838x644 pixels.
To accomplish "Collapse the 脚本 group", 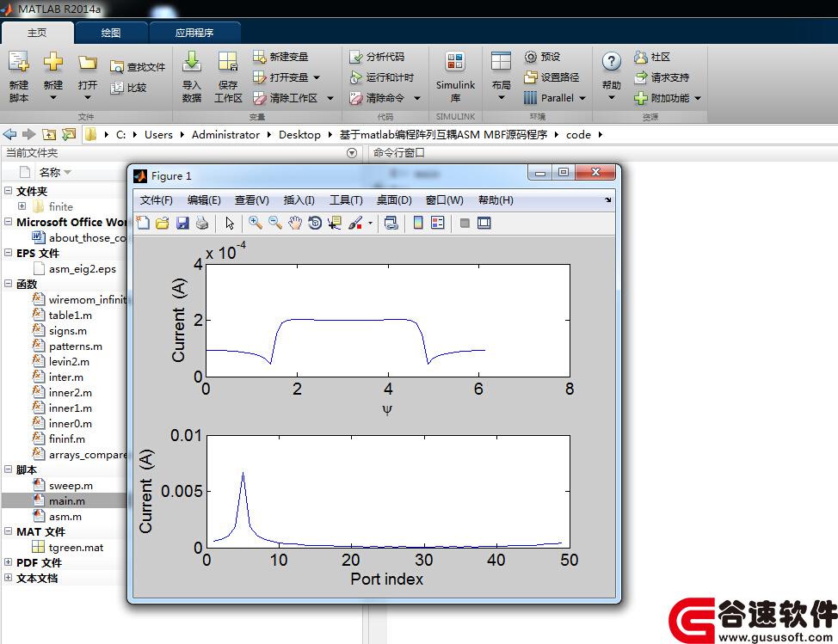I will (x=8, y=469).
